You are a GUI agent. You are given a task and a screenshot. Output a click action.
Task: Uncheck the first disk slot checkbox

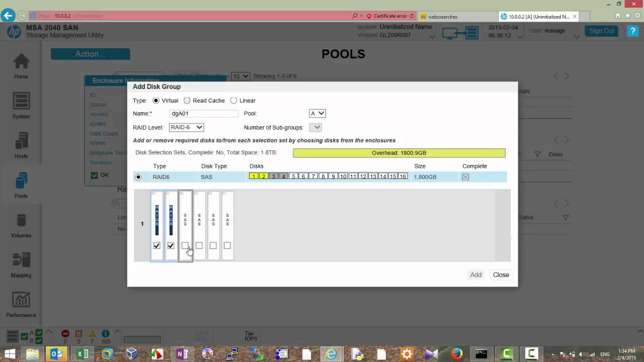click(x=156, y=246)
